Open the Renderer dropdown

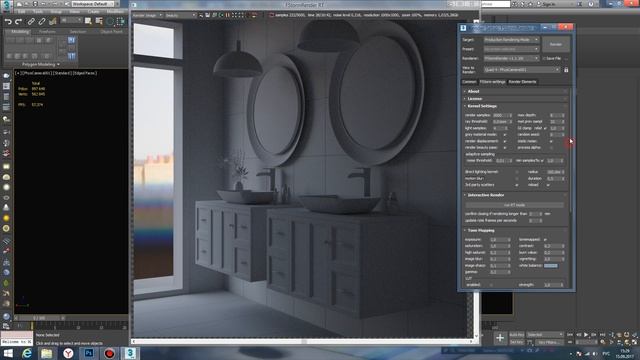pos(512,58)
